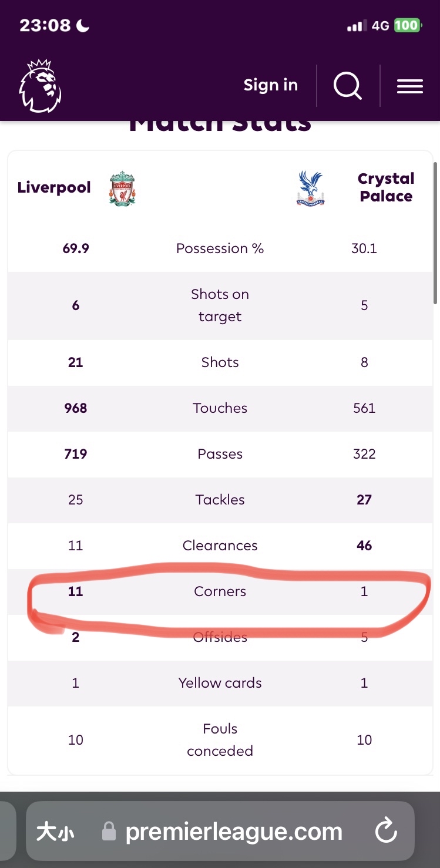440x868 pixels.
Task: Tap the Liverpool team name
Action: [54, 187]
